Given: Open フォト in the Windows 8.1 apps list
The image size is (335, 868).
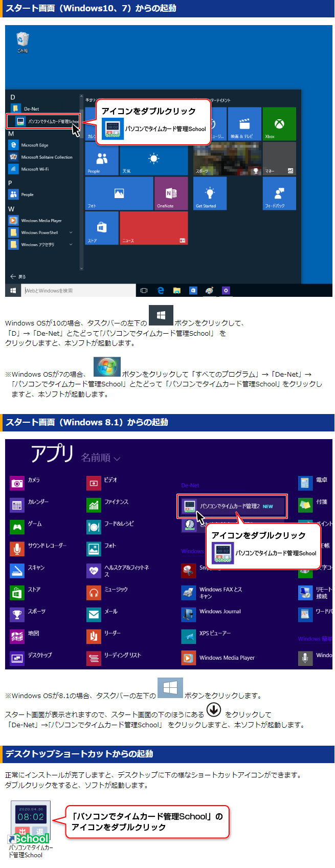Looking at the screenshot, I should point(102,549).
